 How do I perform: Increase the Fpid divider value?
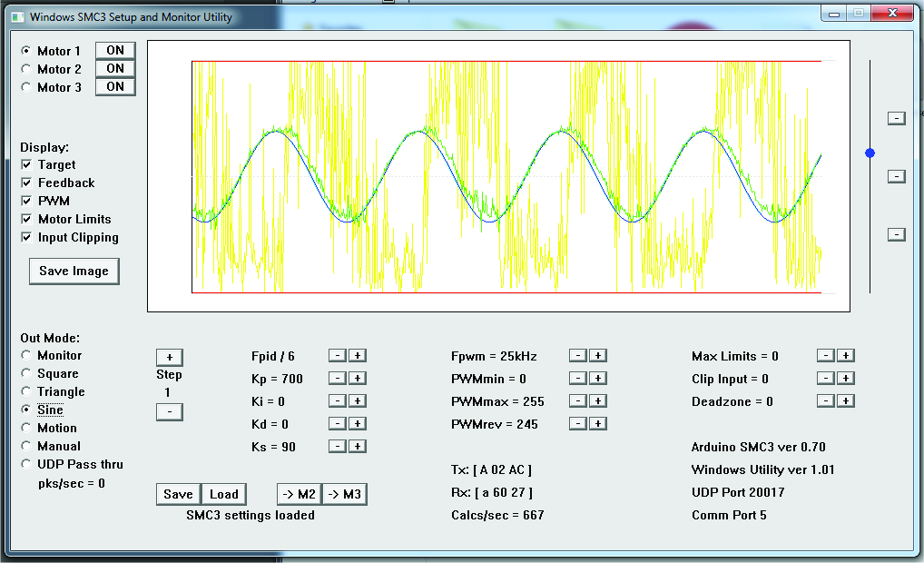pyautogui.click(x=358, y=355)
